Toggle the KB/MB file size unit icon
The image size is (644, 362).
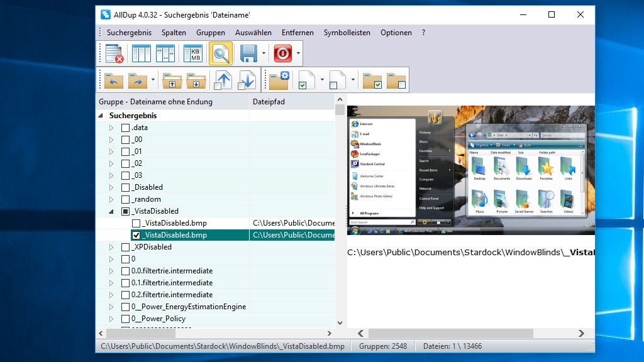193,53
